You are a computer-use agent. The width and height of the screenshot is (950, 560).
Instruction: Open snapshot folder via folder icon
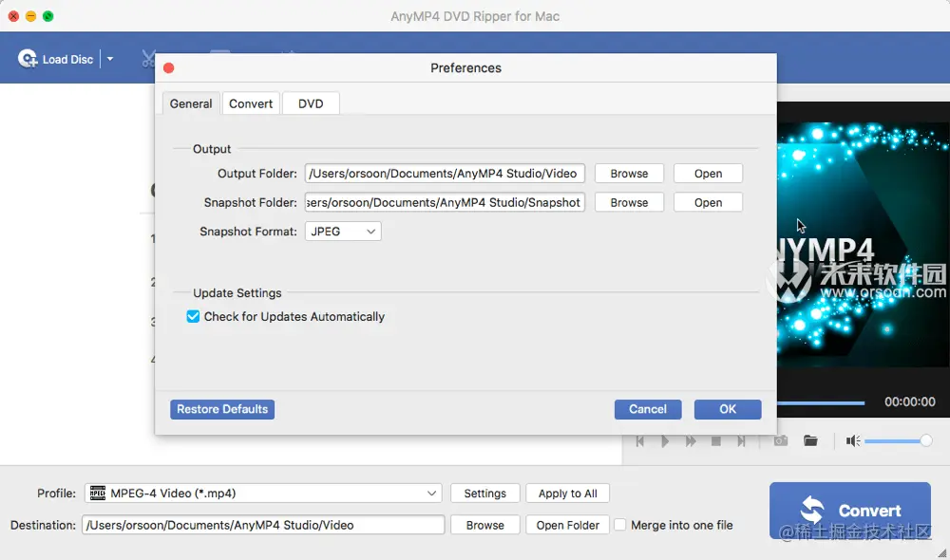[x=810, y=441]
